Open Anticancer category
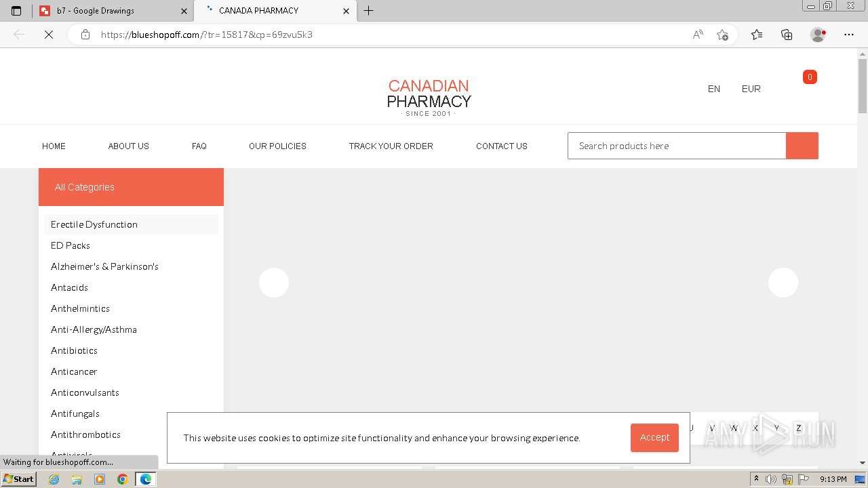This screenshot has height=488, width=868. 74,371
